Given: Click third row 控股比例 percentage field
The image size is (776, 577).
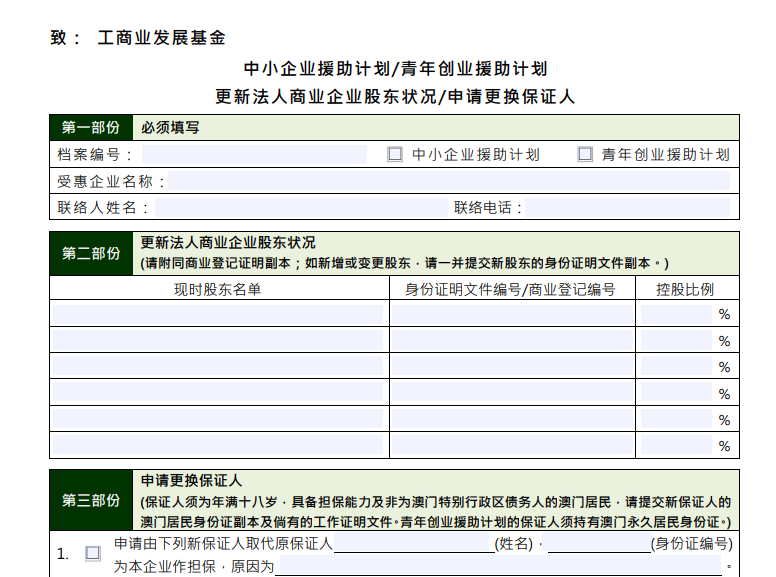Looking at the screenshot, I should click(x=676, y=367).
